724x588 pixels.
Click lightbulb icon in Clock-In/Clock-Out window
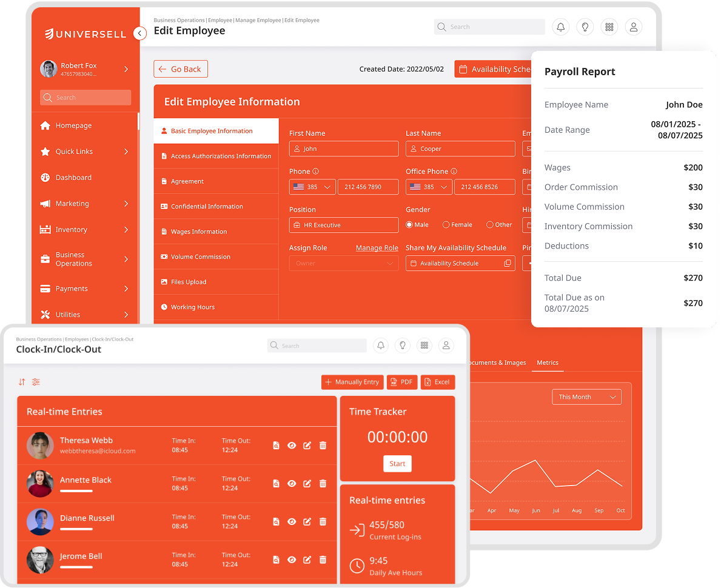pos(403,346)
